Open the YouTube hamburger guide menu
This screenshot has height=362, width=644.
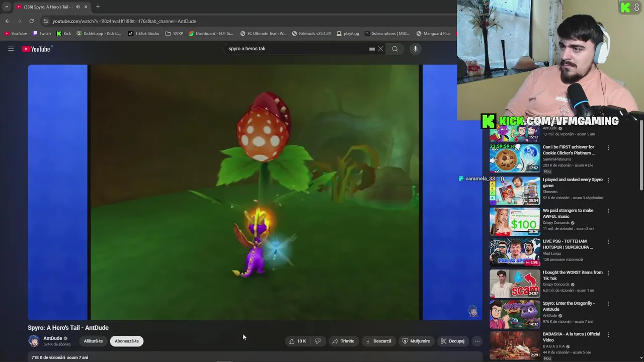coord(11,49)
